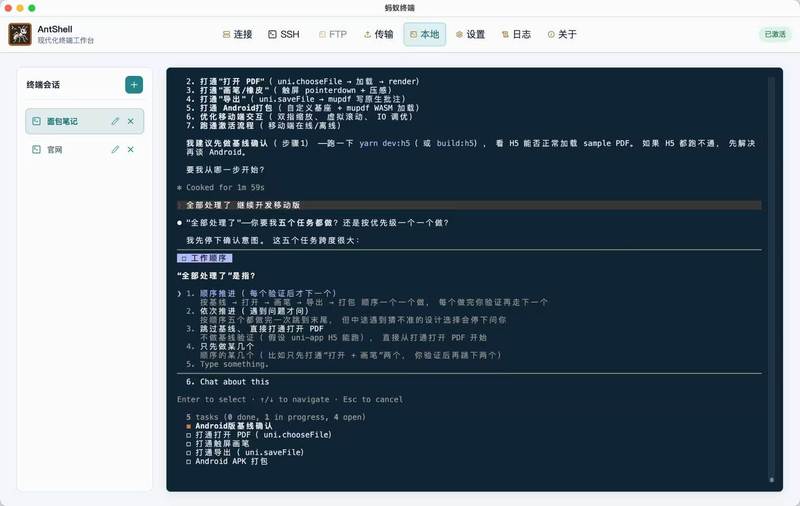Click option 4 只先做某几个

[x=220, y=346]
